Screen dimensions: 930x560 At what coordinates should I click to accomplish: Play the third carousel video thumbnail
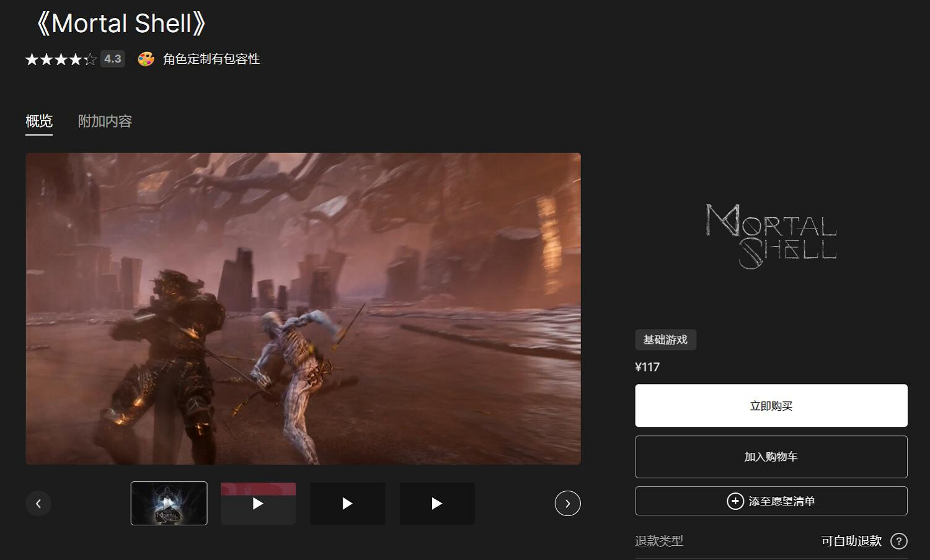click(x=347, y=503)
